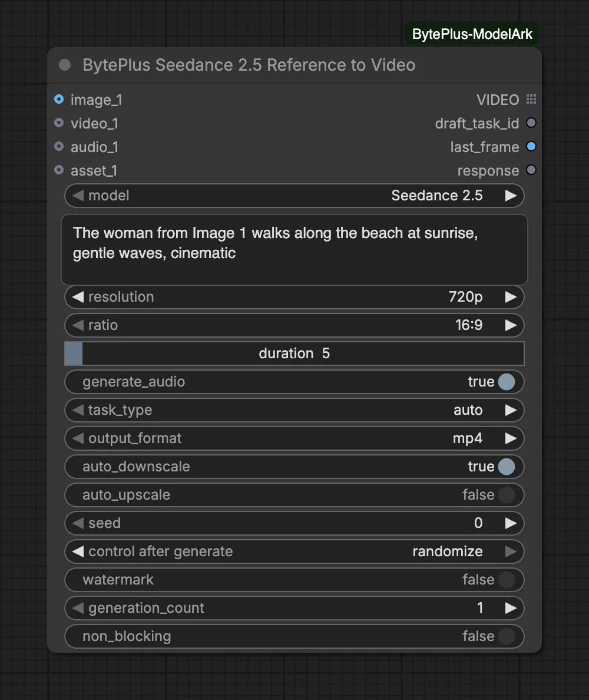Screen dimensions: 589x700
Task: Increase generation_count with right arrow
Action: click(511, 608)
